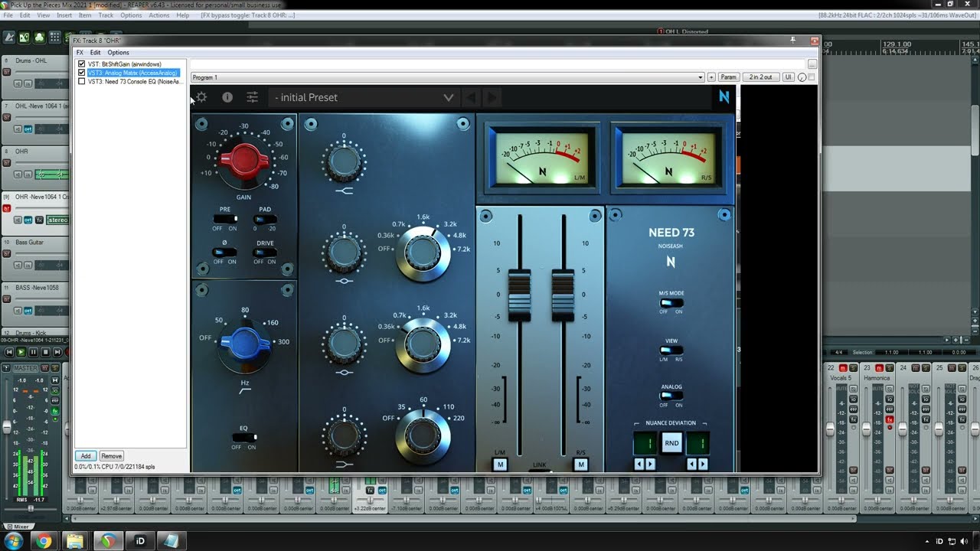
Task: Toggle BitShiftGain plugin checkbox
Action: pyautogui.click(x=82, y=64)
